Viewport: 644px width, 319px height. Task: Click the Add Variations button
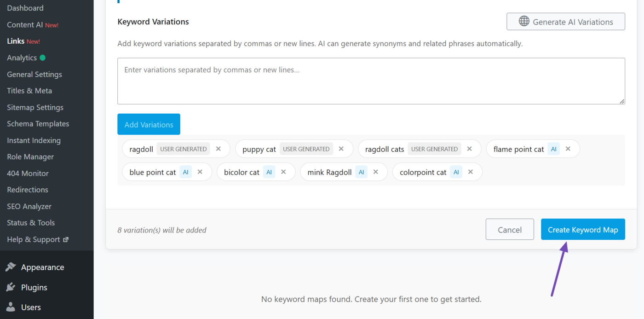coord(149,124)
